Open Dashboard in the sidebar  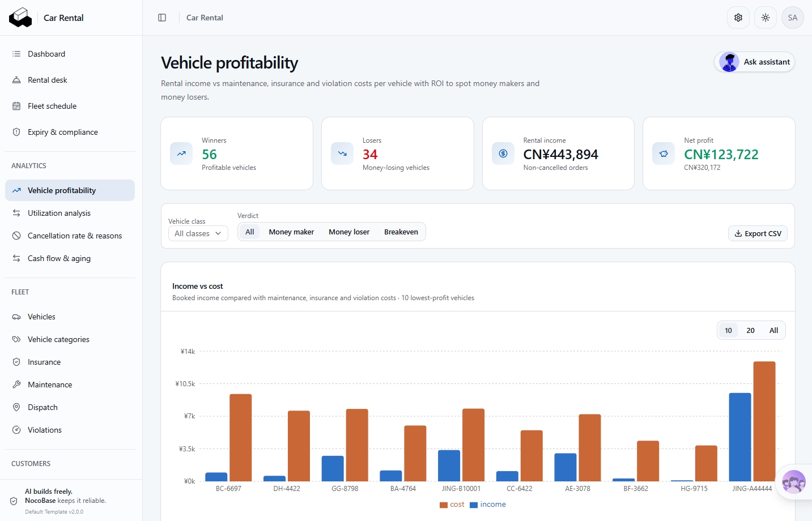click(x=70, y=54)
